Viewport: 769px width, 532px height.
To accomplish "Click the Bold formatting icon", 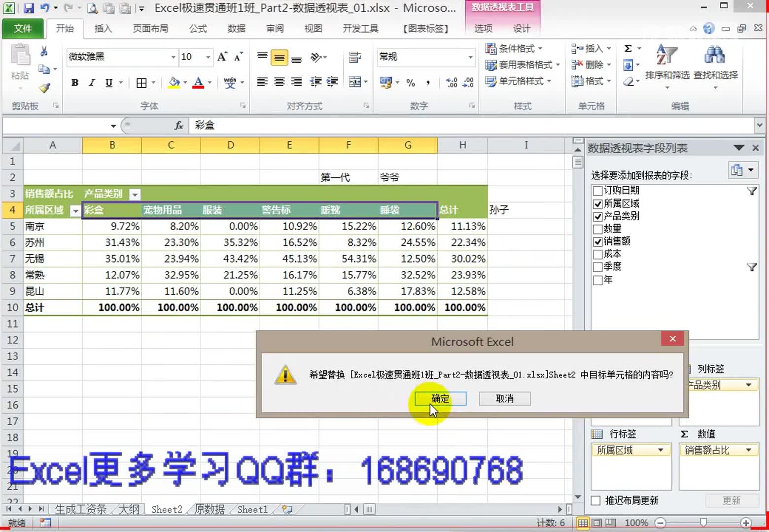I will click(x=75, y=83).
